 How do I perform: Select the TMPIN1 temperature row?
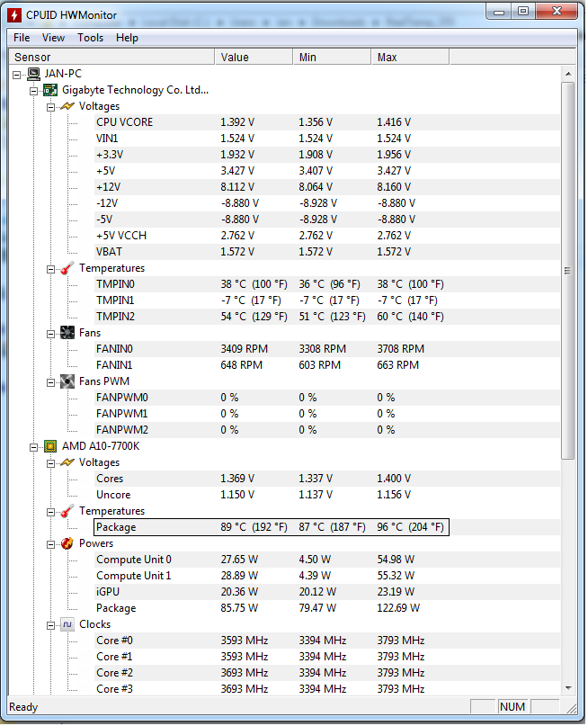[x=327, y=300]
